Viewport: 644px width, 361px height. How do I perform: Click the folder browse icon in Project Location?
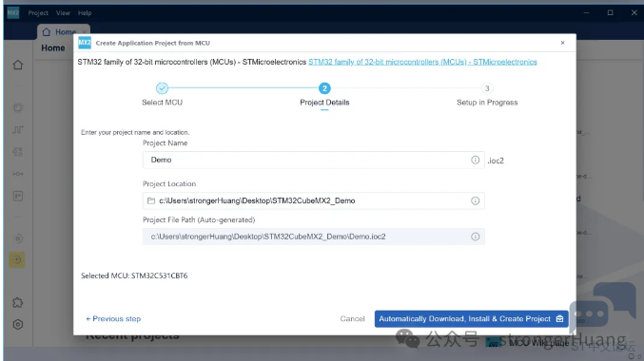coord(151,200)
